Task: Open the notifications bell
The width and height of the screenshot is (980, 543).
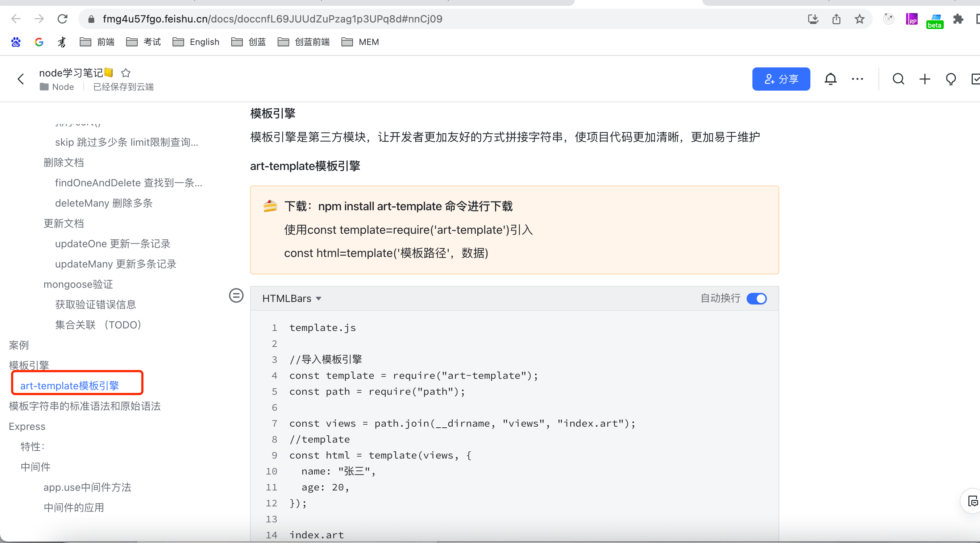Action: click(x=830, y=79)
